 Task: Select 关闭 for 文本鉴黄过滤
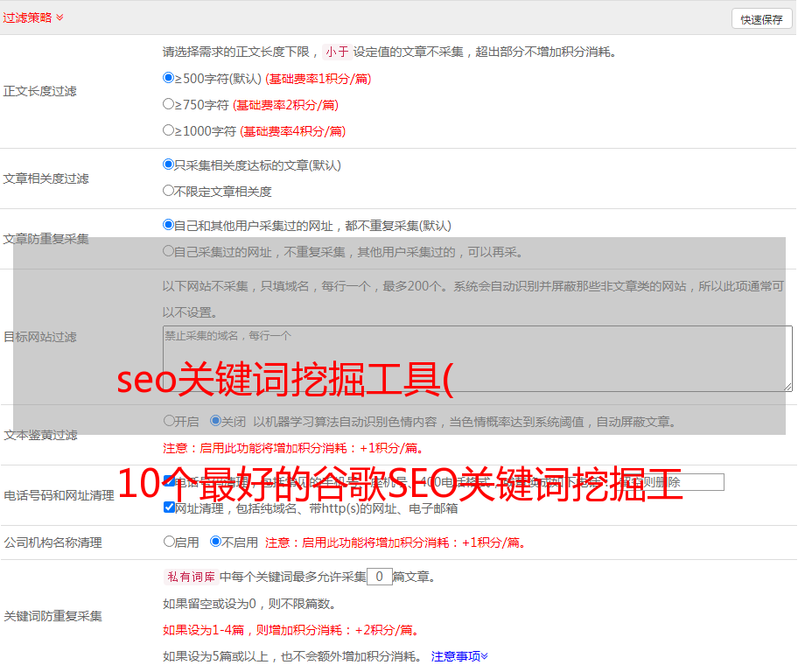(x=215, y=421)
